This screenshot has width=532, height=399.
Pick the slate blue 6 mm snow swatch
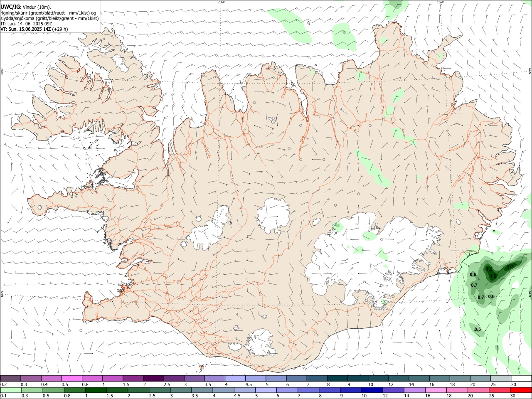click(296, 378)
